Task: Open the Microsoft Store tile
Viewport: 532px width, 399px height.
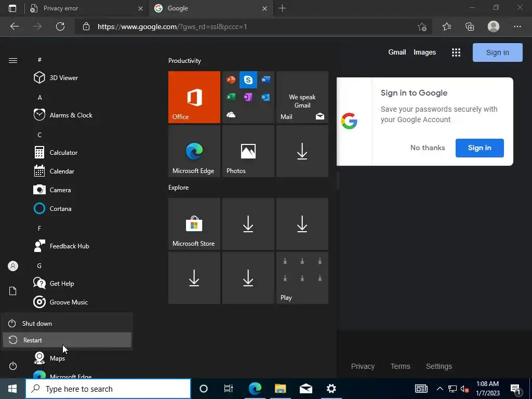Action: 194,224
